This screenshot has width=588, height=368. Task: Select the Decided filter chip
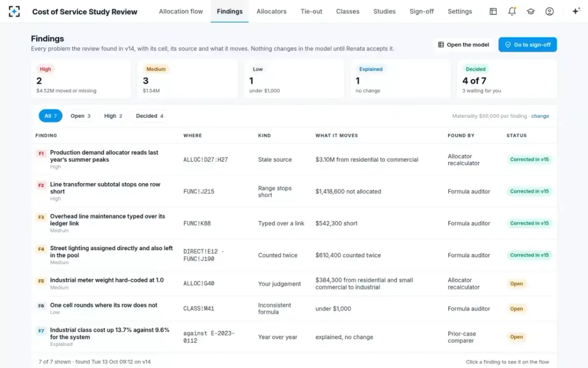(x=149, y=116)
